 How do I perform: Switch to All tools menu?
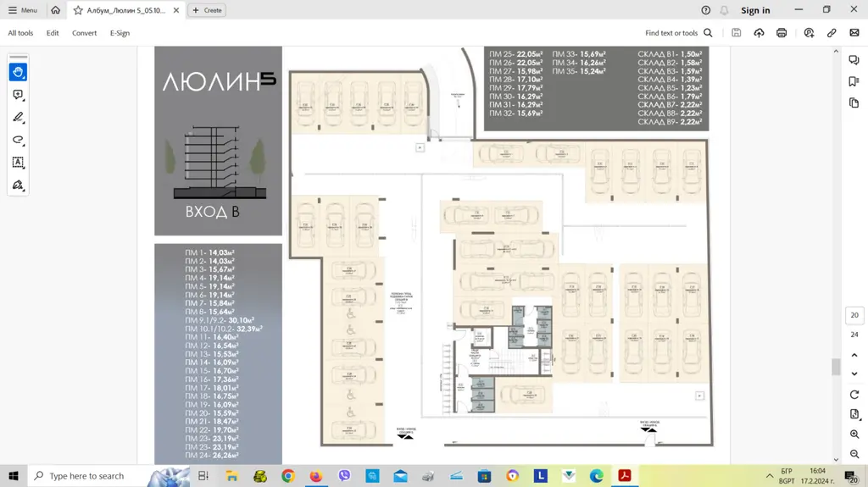20,33
